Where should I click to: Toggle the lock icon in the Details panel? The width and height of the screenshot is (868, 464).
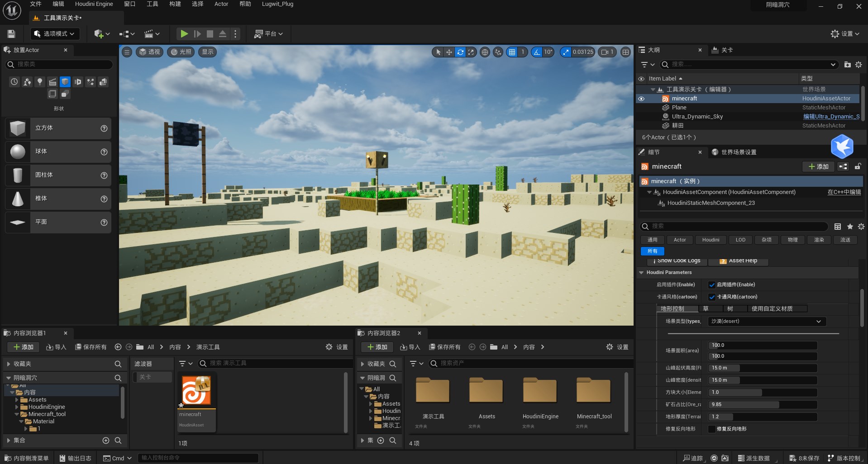pos(858,166)
